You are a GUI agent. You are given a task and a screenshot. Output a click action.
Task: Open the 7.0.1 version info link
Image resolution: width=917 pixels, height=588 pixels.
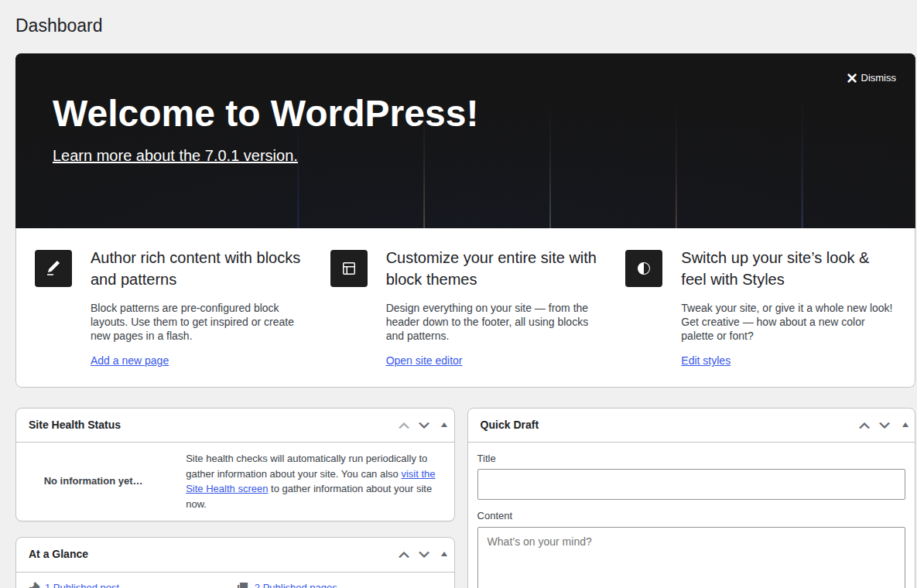point(175,156)
